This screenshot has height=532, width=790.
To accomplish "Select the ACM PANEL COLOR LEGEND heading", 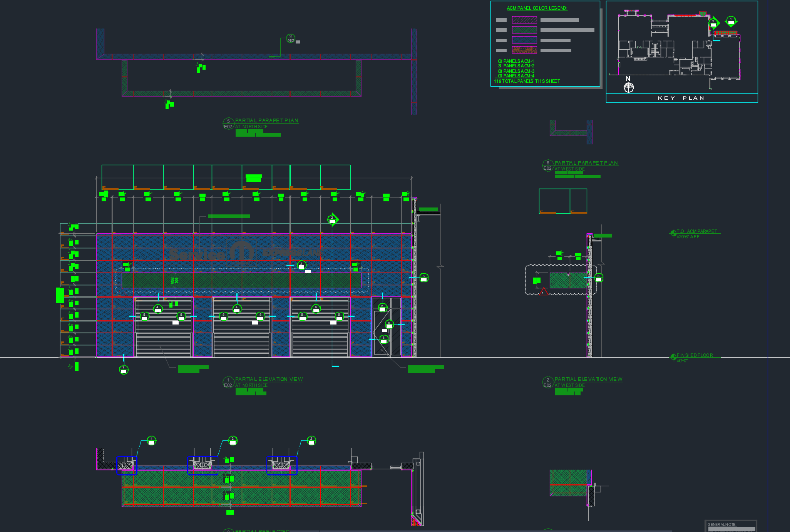I will pyautogui.click(x=537, y=8).
